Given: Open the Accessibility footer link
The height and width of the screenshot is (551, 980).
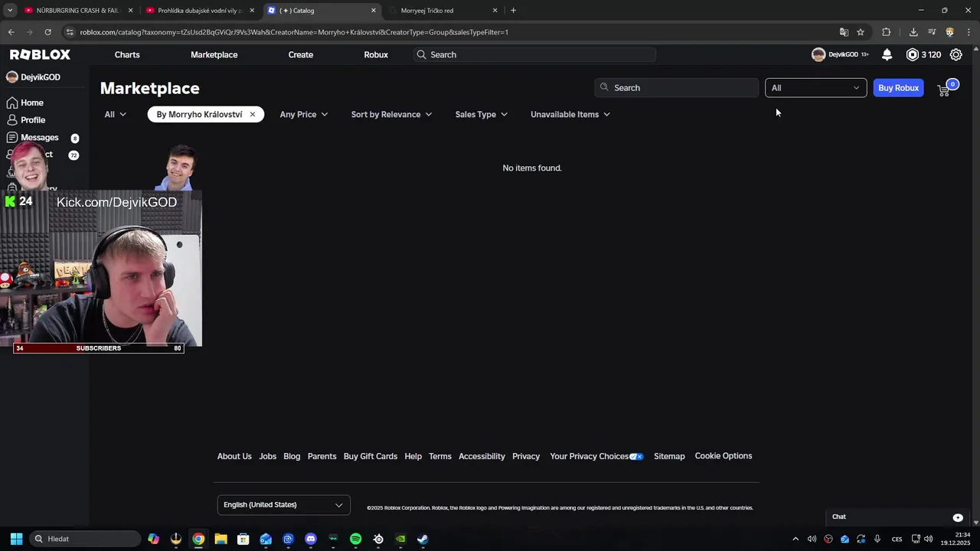Looking at the screenshot, I should coord(482,456).
